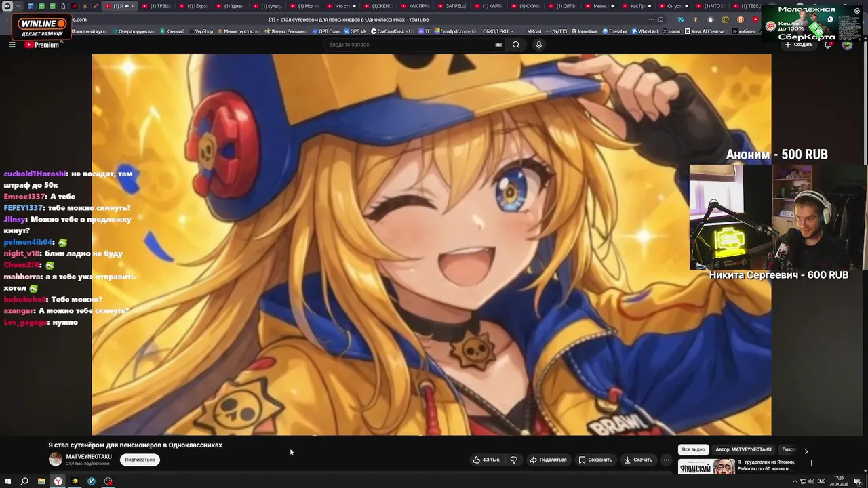
Task: Open File Explorer from the taskbar
Action: 41,481
